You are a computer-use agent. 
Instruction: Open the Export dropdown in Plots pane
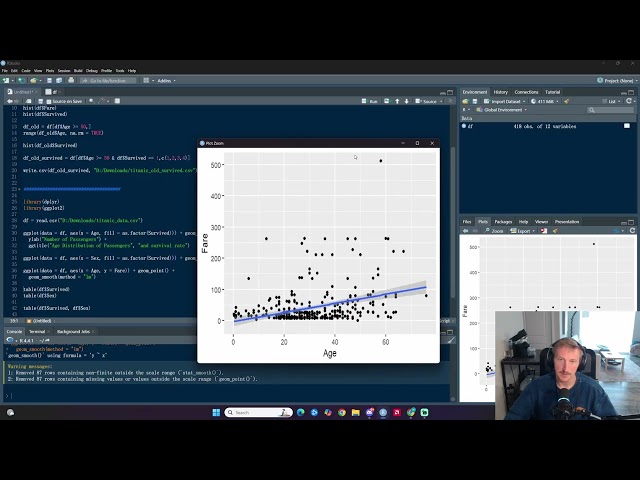[522, 231]
